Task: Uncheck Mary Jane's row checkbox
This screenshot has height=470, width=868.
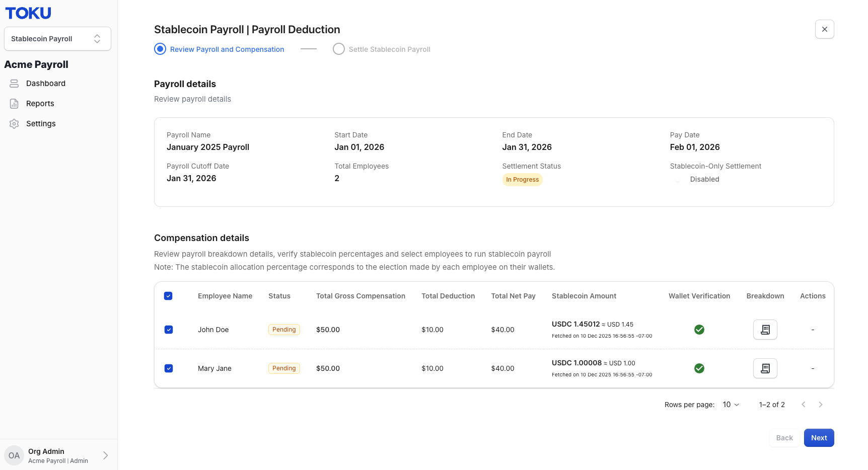Action: click(169, 368)
